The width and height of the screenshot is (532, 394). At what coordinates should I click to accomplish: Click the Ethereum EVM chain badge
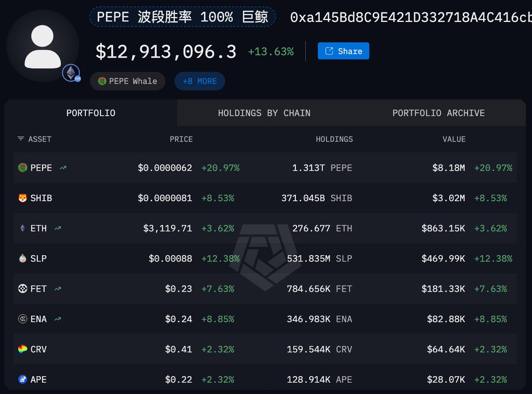[71, 73]
